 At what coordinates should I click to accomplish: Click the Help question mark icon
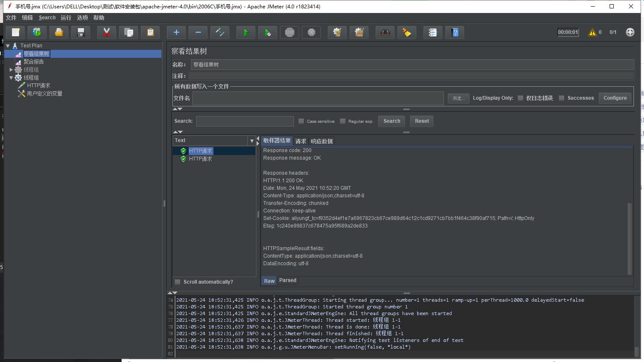click(454, 32)
